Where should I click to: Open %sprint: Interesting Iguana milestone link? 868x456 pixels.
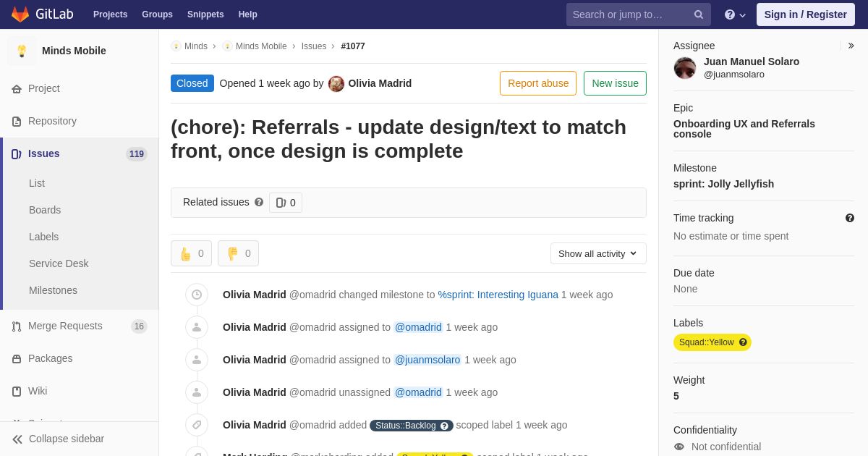[x=498, y=295]
